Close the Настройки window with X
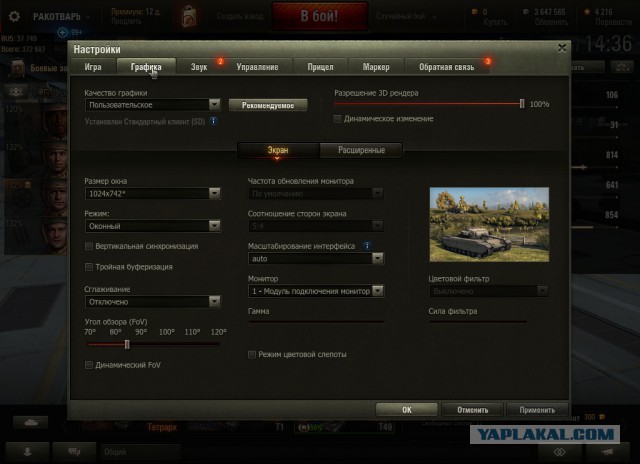The image size is (640, 464). pos(562,48)
